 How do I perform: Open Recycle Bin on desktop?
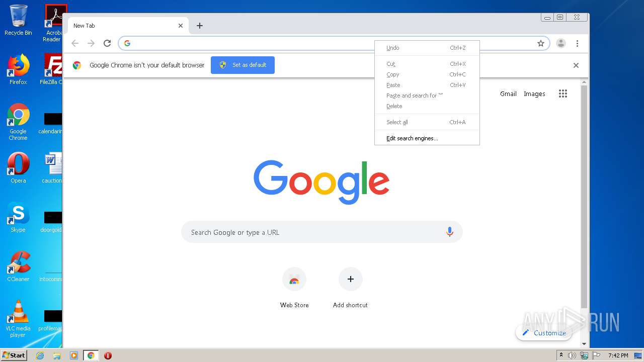tap(18, 20)
